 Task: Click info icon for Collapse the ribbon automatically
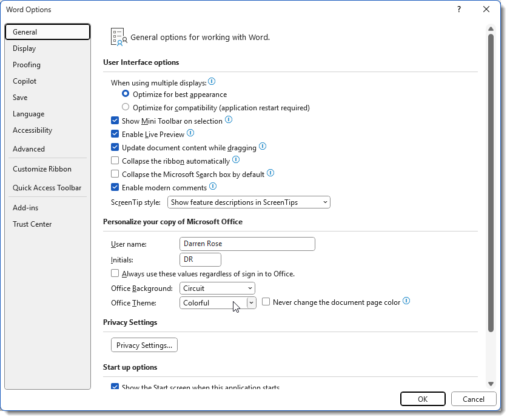[236, 159]
